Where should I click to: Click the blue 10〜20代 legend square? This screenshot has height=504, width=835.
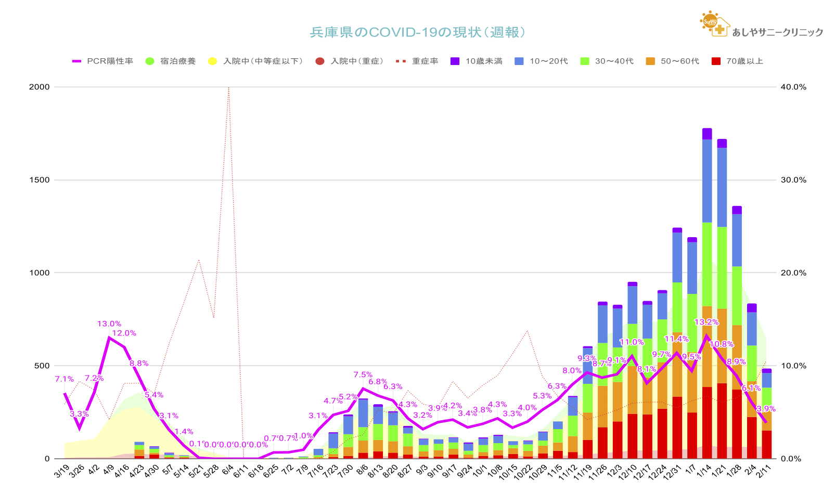tap(519, 61)
